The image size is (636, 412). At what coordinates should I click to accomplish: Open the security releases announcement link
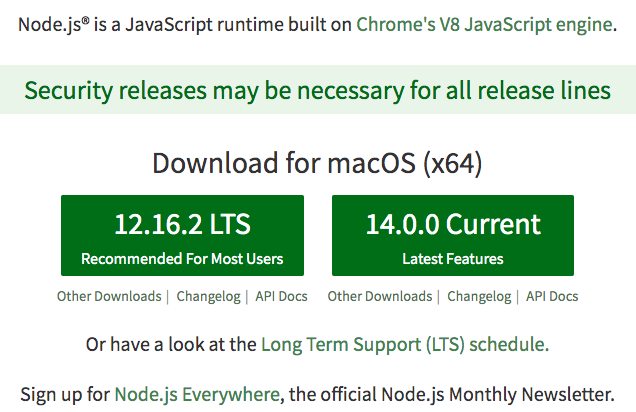pos(317,91)
